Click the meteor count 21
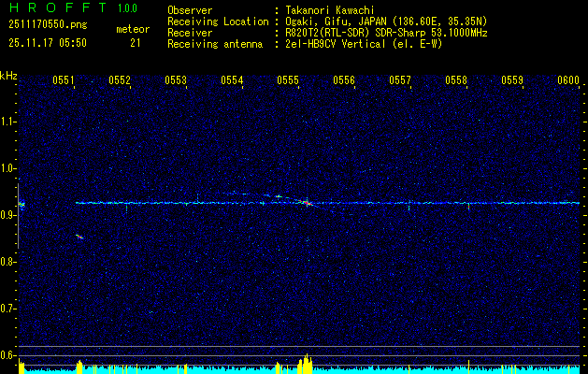 (136, 43)
